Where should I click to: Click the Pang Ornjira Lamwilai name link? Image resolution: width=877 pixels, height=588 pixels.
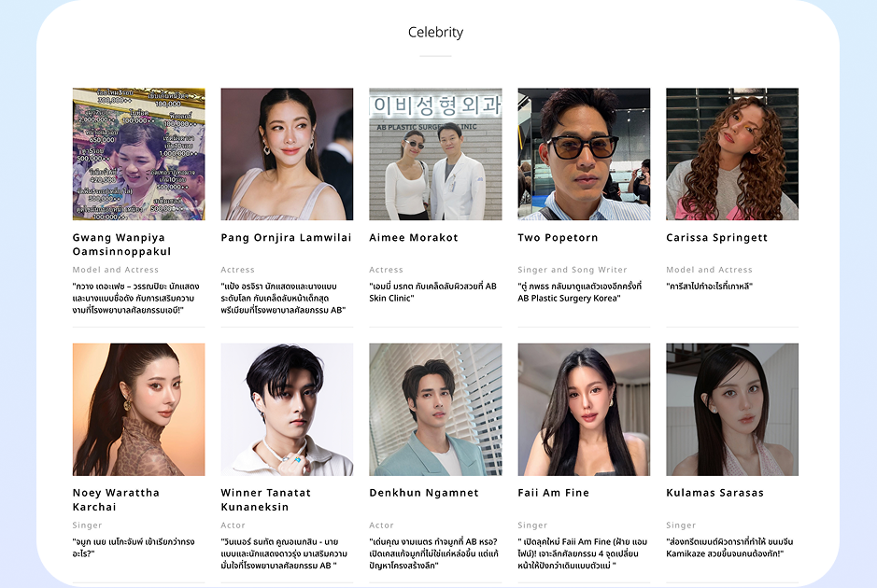coord(286,238)
